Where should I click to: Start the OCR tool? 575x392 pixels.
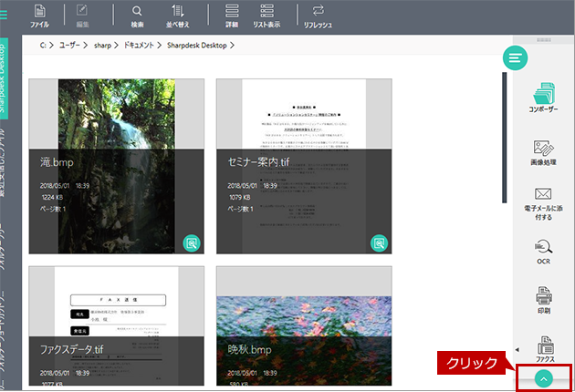pyautogui.click(x=543, y=252)
